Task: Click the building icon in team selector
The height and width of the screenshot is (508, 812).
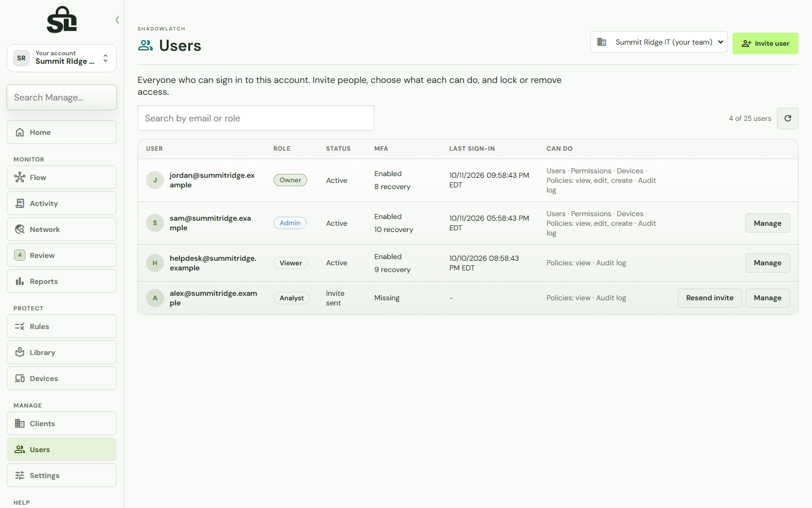Action: [x=602, y=42]
